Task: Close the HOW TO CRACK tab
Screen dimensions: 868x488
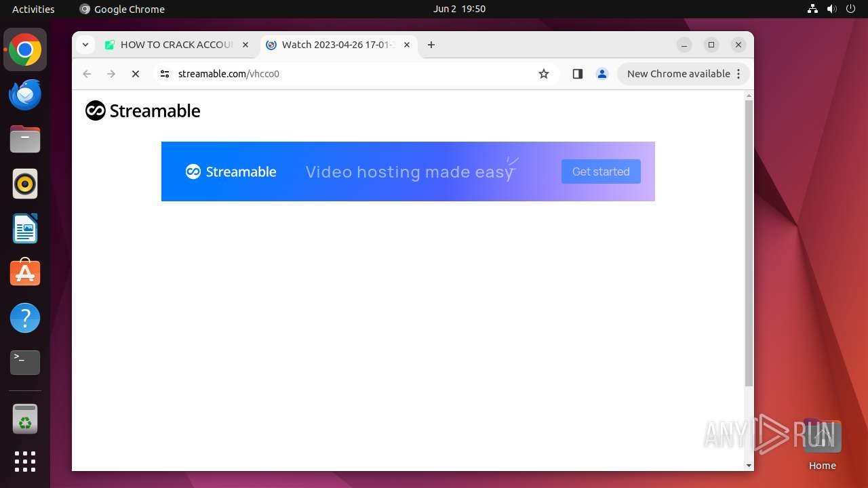Action: click(x=245, y=45)
